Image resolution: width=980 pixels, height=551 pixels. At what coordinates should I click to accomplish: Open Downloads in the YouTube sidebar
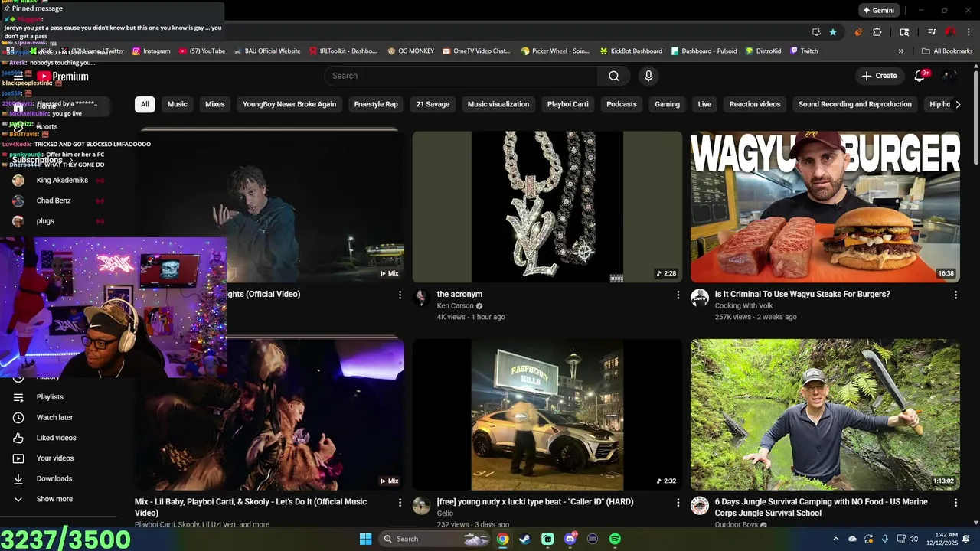click(x=54, y=479)
